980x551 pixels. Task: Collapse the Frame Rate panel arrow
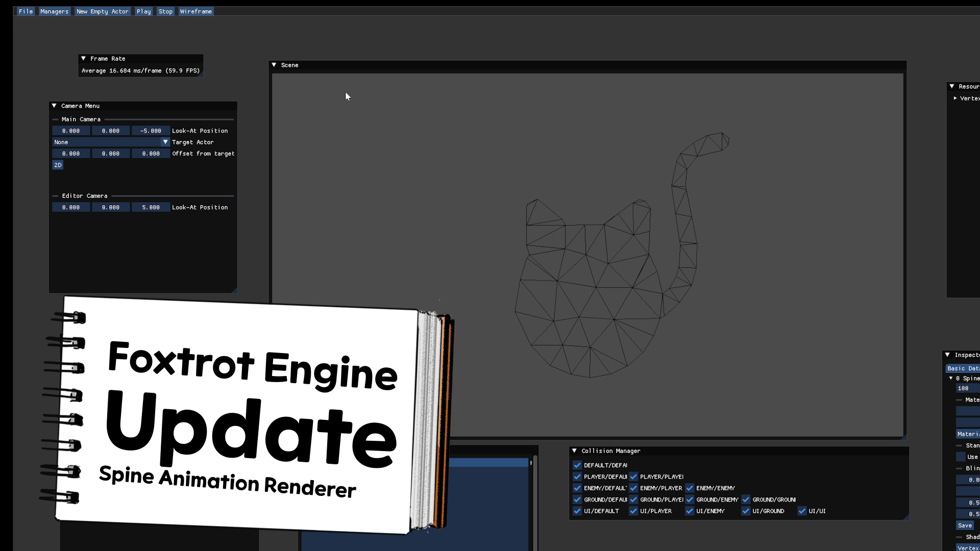84,59
